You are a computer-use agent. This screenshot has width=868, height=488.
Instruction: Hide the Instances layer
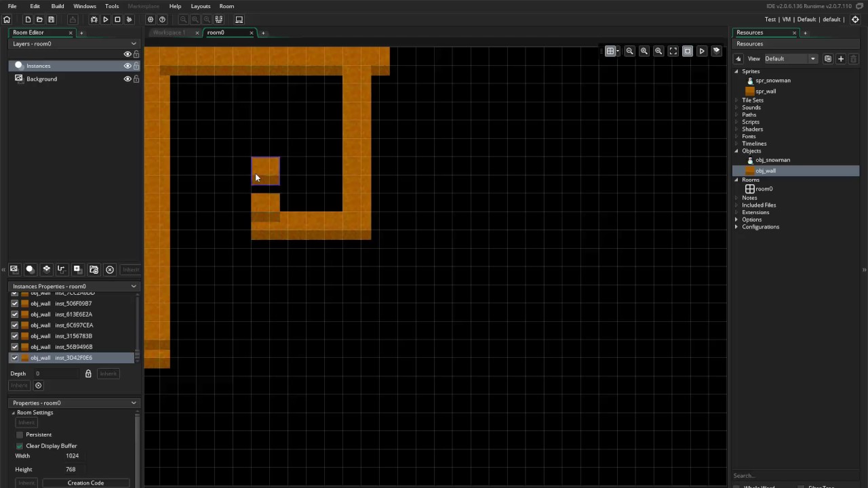pos(127,66)
